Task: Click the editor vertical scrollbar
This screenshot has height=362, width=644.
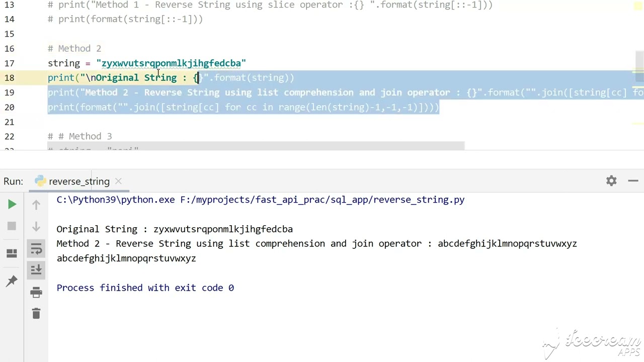Action: pos(639,66)
